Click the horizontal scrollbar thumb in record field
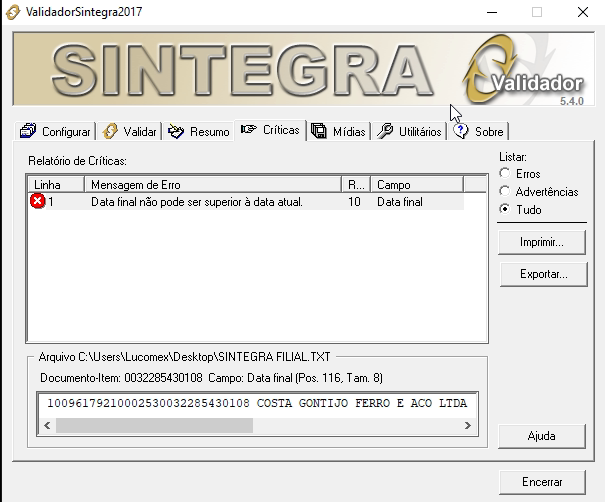This screenshot has height=502, width=605. (x=154, y=425)
